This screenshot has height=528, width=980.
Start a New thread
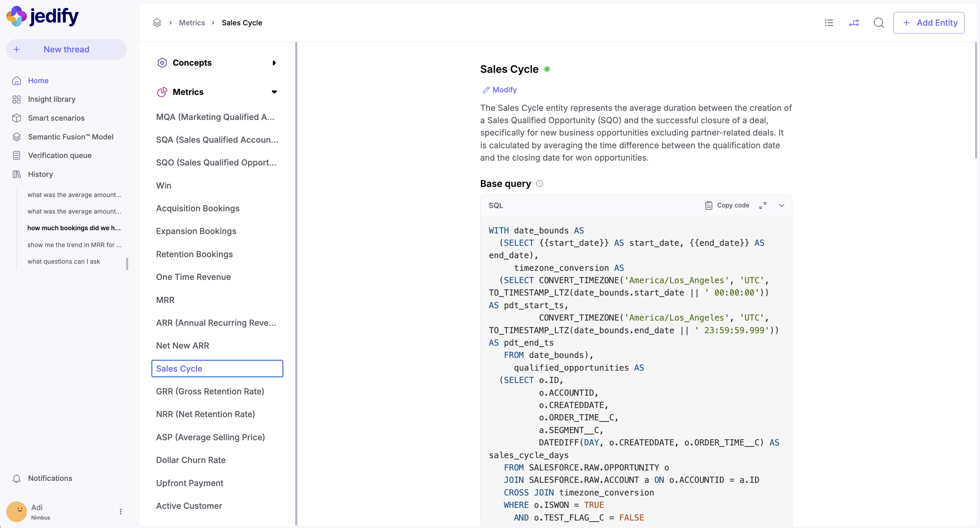66,49
